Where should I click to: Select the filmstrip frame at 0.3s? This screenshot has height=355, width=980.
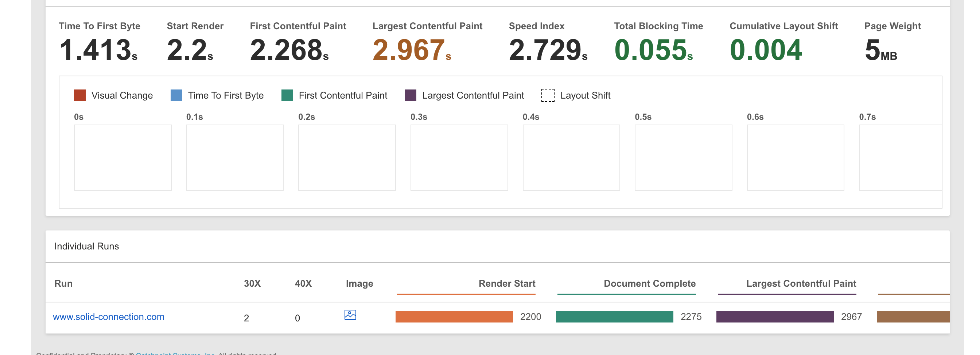[459, 158]
